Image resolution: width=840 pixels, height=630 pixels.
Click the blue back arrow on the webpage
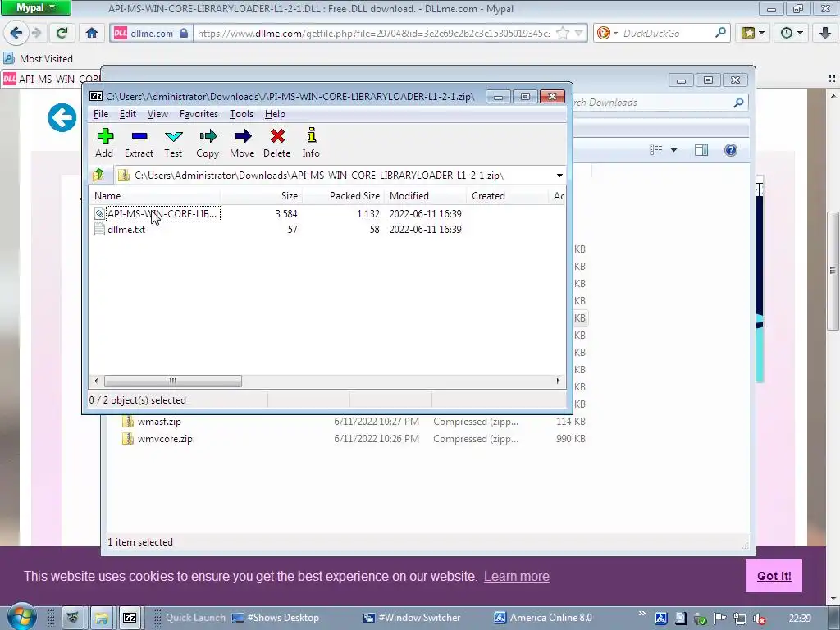(x=62, y=118)
